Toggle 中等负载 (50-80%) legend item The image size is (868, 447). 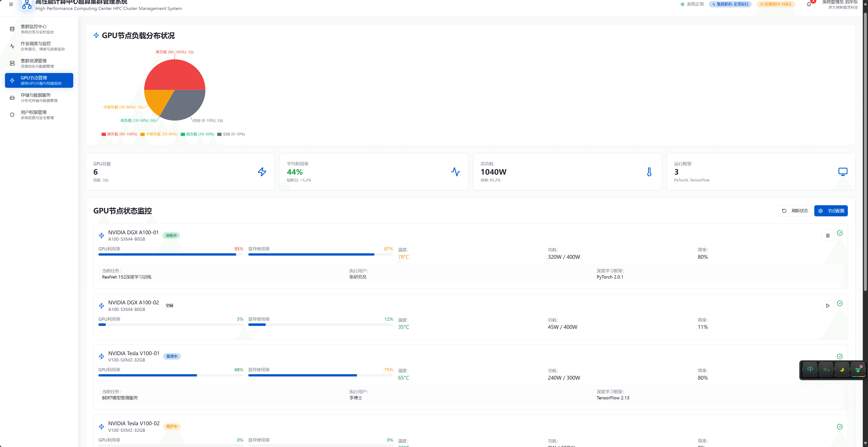pos(159,134)
